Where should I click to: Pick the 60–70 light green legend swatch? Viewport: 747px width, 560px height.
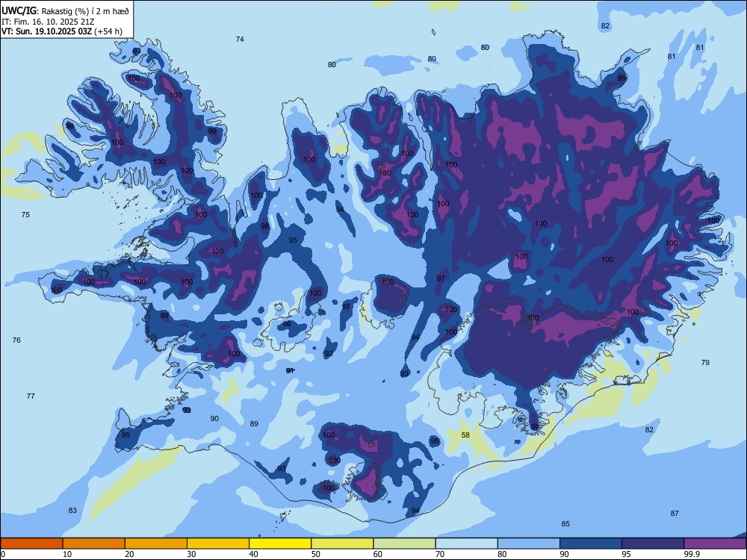coord(404,544)
